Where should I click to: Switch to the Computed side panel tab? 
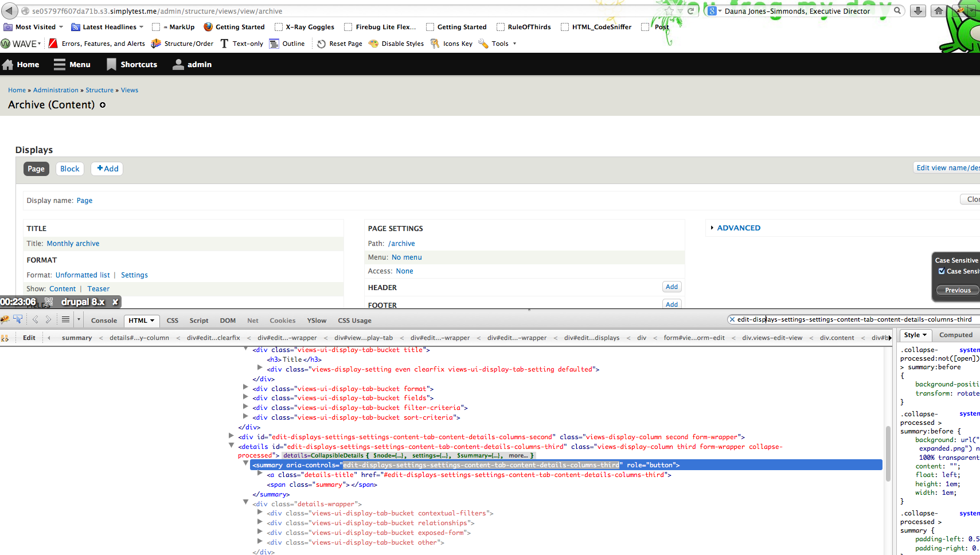click(x=956, y=335)
